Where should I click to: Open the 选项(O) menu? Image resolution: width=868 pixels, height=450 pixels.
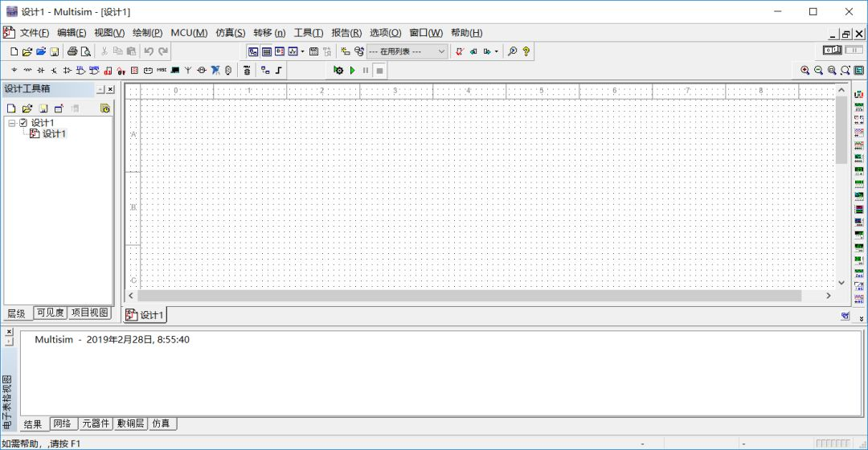[385, 33]
